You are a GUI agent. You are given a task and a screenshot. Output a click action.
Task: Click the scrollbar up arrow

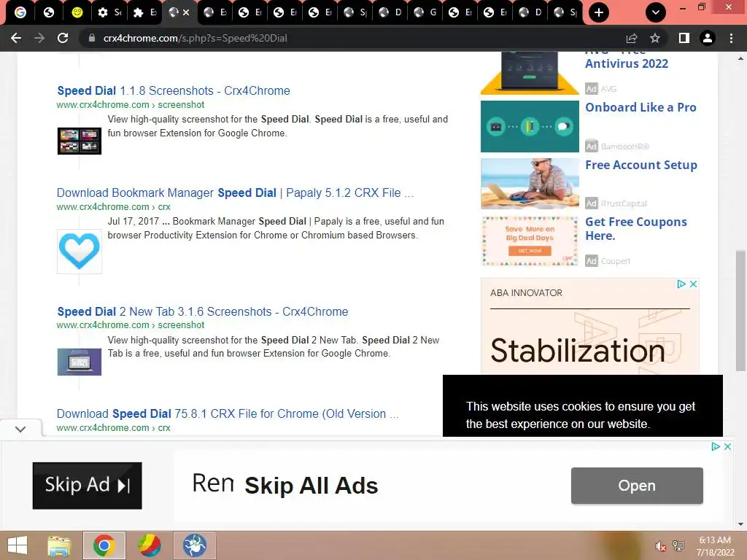(740, 59)
